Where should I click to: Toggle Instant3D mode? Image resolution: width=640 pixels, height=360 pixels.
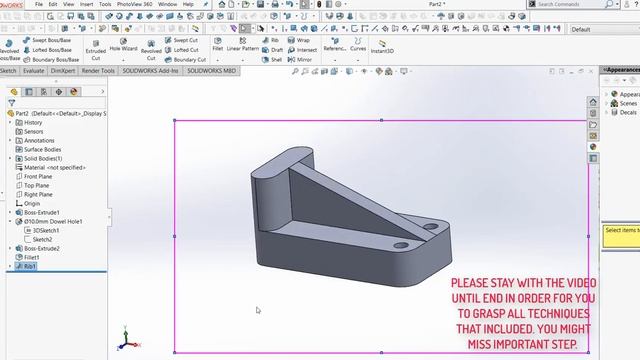tap(382, 47)
